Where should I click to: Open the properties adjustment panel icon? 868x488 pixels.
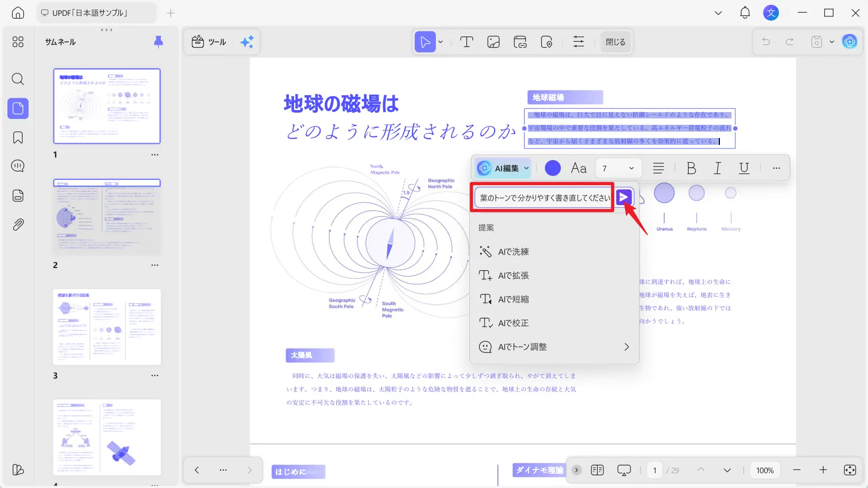(x=578, y=42)
